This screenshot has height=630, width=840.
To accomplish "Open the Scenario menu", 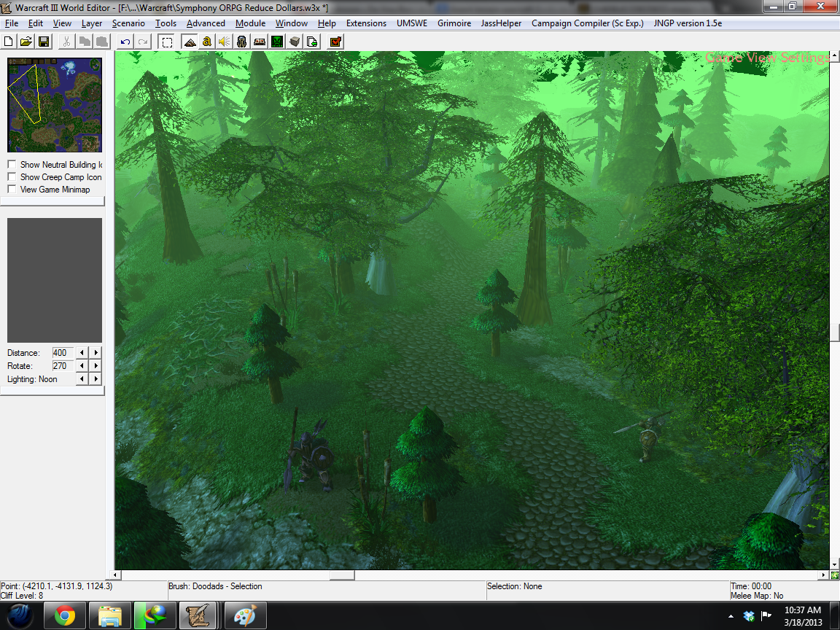I will click(x=128, y=23).
